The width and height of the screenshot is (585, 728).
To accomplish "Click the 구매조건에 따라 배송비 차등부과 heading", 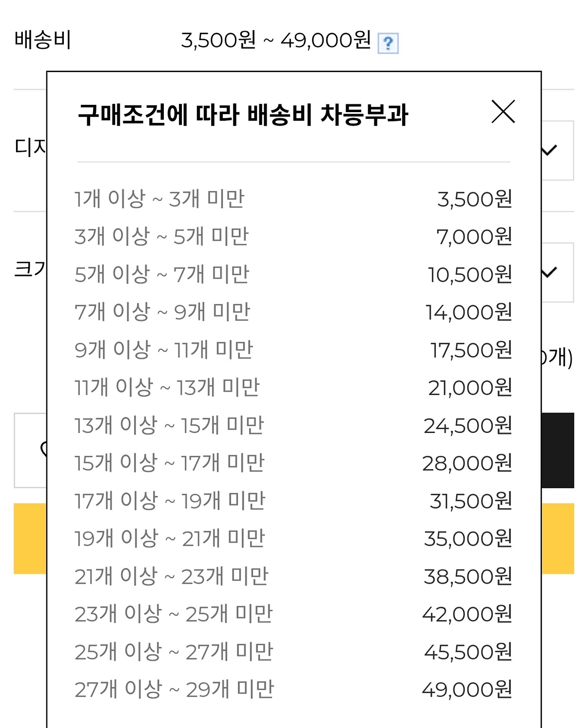I will point(243,115).
